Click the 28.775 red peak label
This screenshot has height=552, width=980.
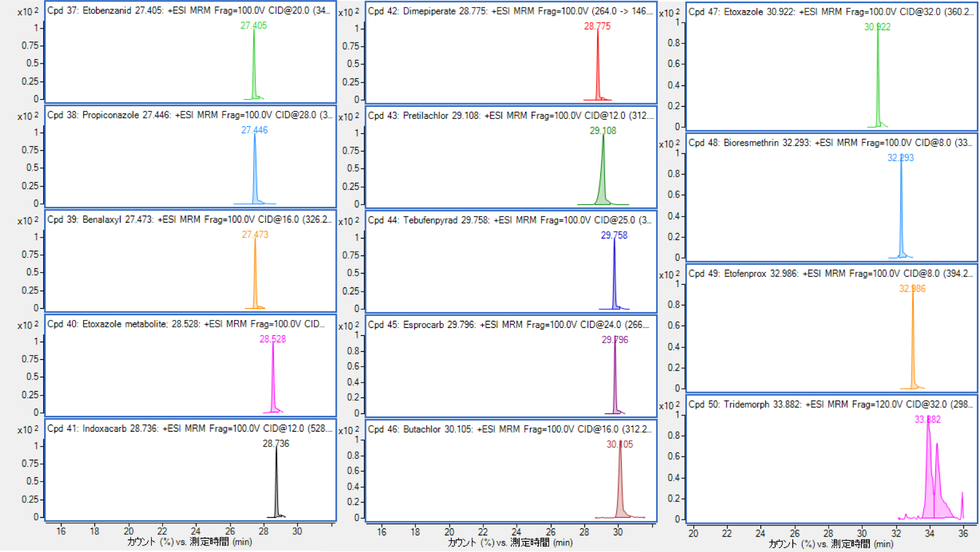click(597, 26)
